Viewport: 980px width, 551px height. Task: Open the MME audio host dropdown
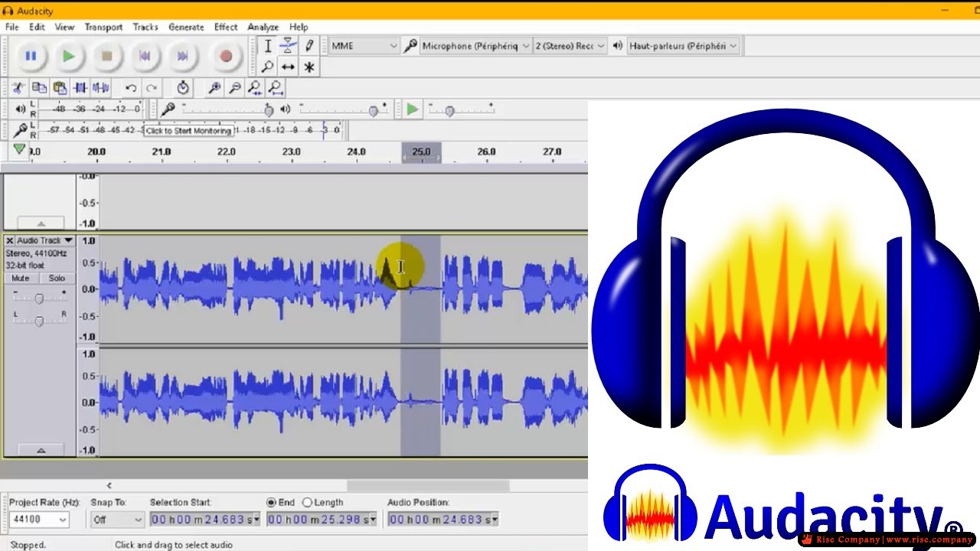(x=364, y=46)
